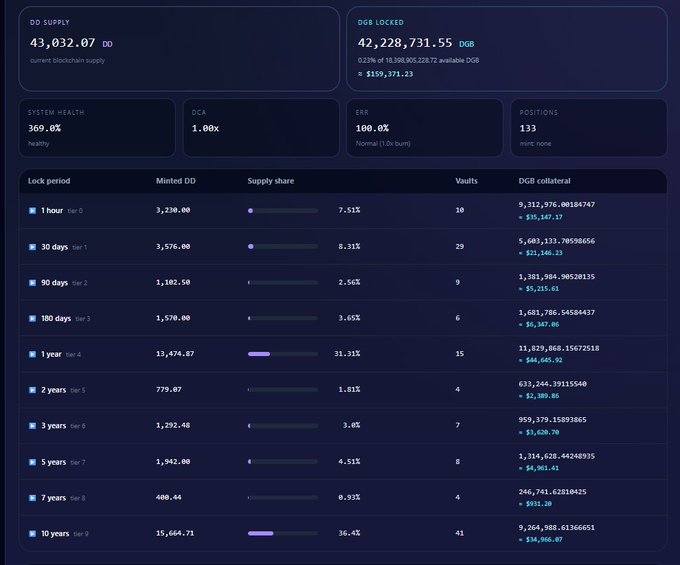Screen dimensions: 680x565
Task: Expand the 5 years tier 7 row
Action: (32, 462)
